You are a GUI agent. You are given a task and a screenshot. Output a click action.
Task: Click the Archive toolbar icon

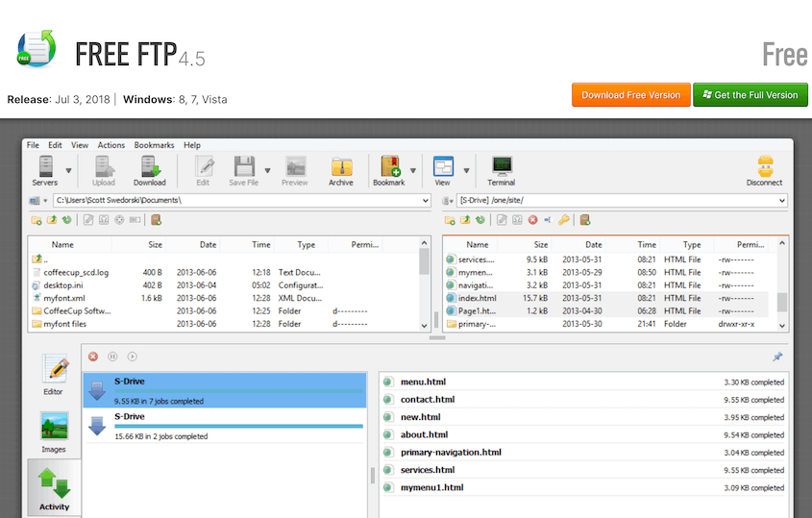pos(341,171)
